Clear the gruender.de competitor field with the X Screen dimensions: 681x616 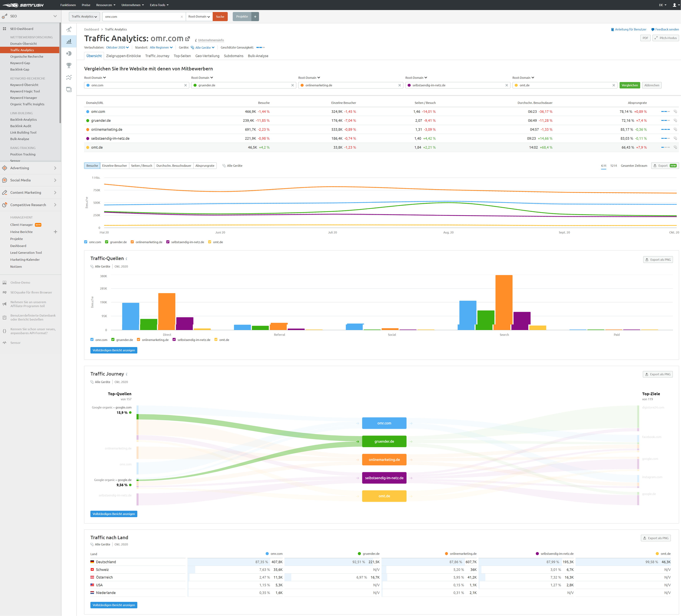click(x=293, y=85)
